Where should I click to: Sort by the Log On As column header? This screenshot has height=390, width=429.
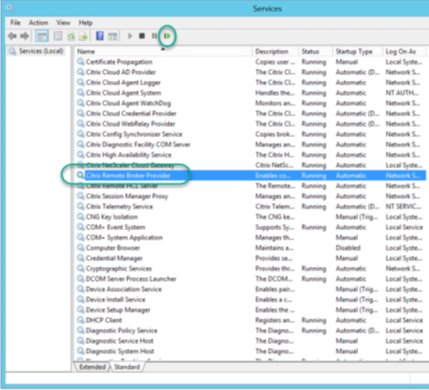tap(404, 51)
